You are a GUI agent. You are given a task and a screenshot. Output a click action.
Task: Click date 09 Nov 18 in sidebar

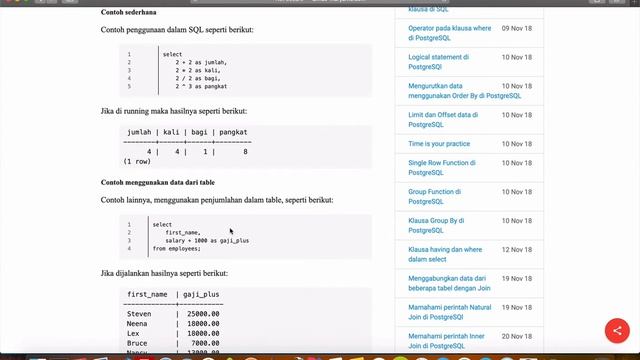[517, 29]
